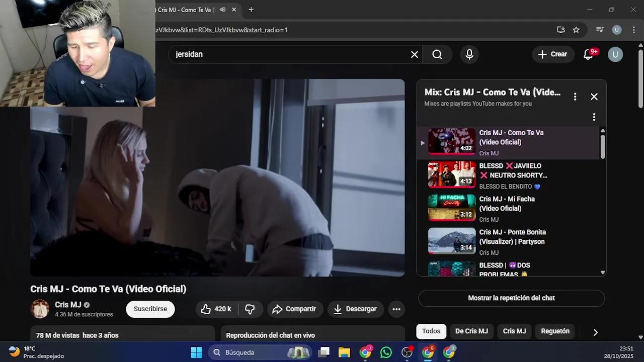Bookmark this page with the star
Image resolution: width=644 pixels, height=362 pixels.
576,30
